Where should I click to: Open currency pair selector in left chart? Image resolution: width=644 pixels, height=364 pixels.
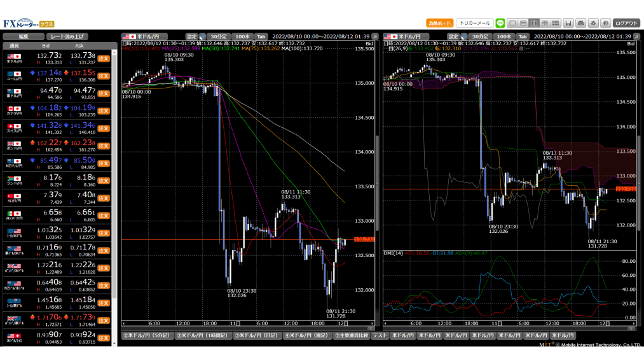pyautogui.click(x=146, y=37)
